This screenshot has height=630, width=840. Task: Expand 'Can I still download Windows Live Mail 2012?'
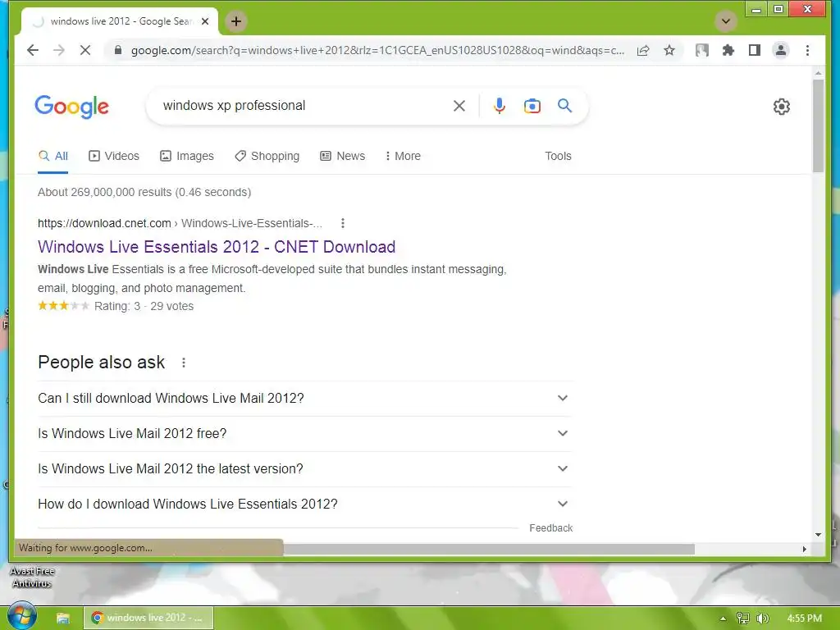(x=304, y=398)
